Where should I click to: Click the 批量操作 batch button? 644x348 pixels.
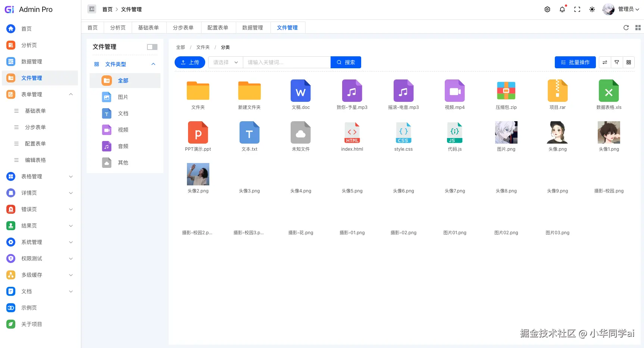(575, 62)
